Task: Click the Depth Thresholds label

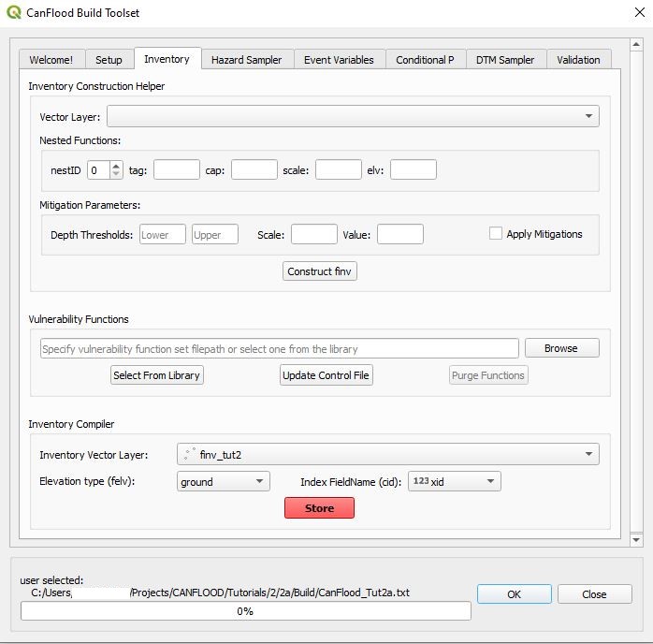Action: point(92,235)
